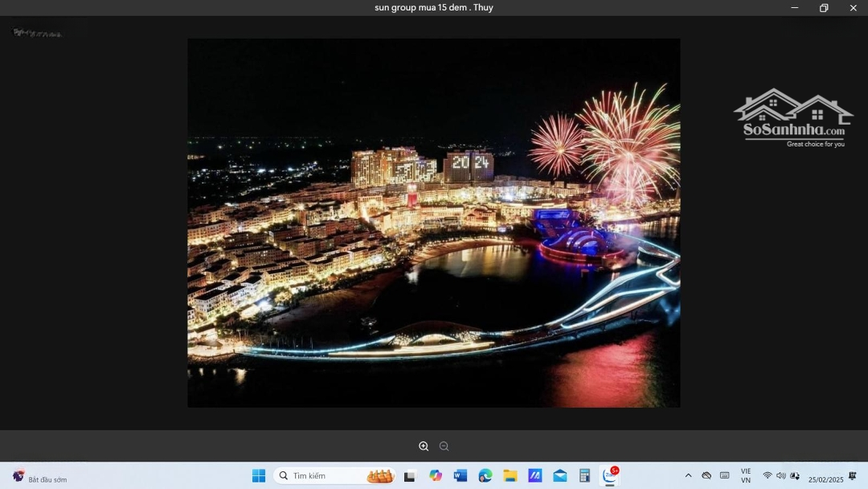868x489 pixels.
Task: Open the speaker volume control
Action: (x=780, y=475)
